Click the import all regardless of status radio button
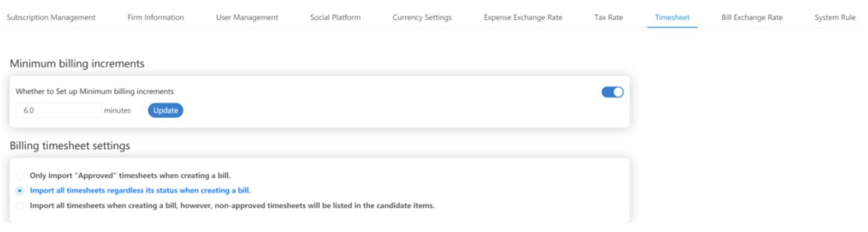868x232 pixels. click(20, 191)
